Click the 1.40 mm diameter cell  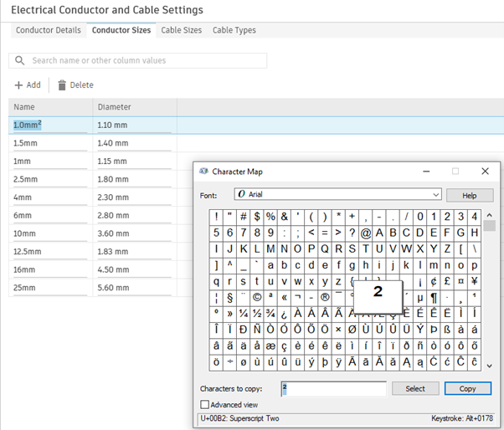click(135, 143)
